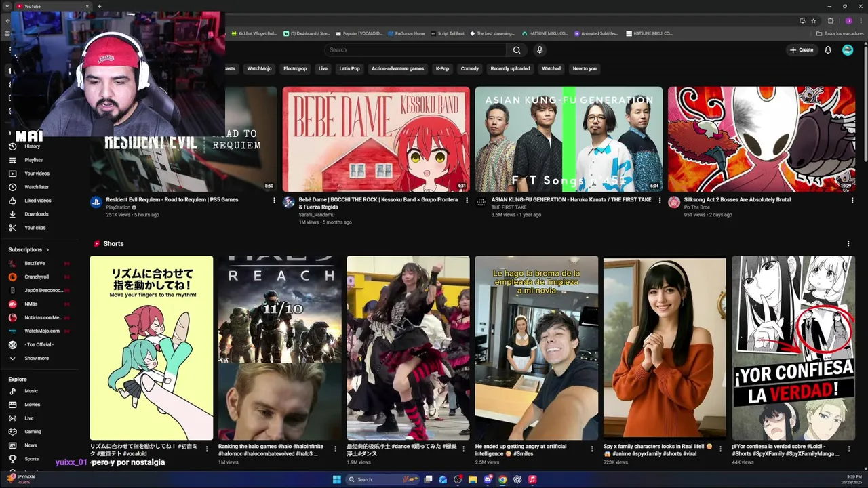Open NMás subscription channel
Screen dimensions: 868x488
(31, 304)
